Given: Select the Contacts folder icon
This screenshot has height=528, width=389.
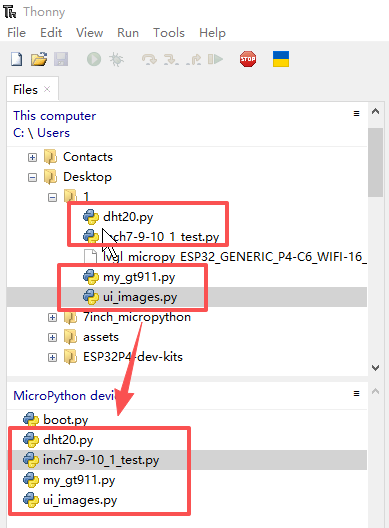Looking at the screenshot, I should (51, 157).
